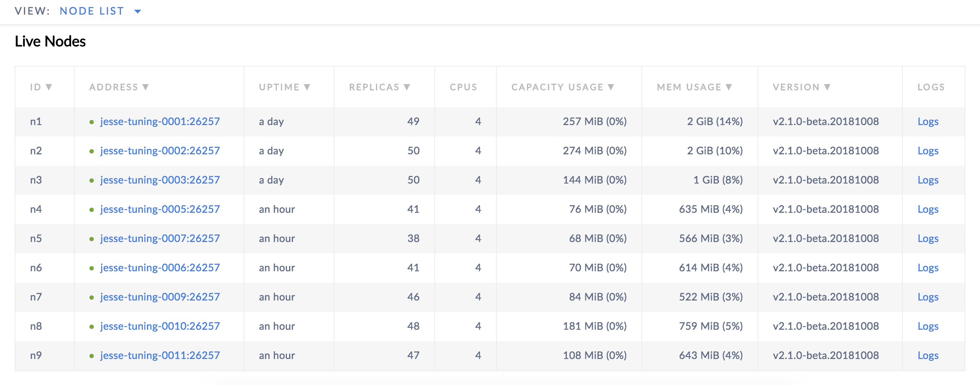The height and width of the screenshot is (385, 980).
Task: Sort by Capacity Usage column arrow
Action: (x=611, y=87)
